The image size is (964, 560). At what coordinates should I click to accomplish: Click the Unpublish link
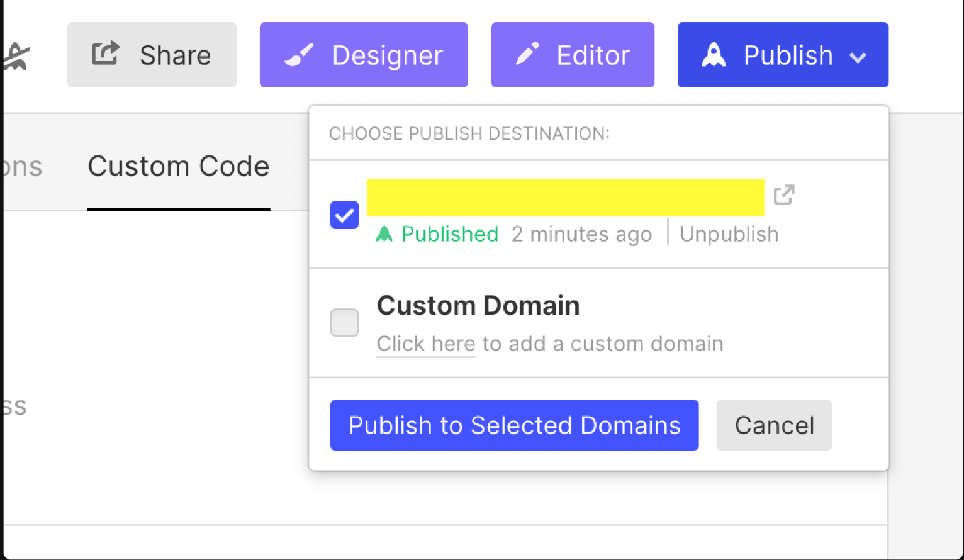pyautogui.click(x=729, y=234)
